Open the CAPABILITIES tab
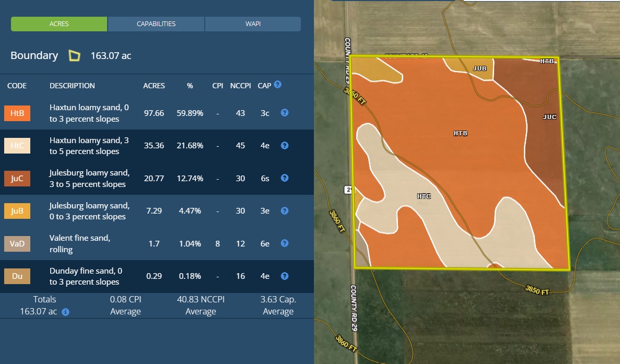This screenshot has height=364, width=620. 156,24
